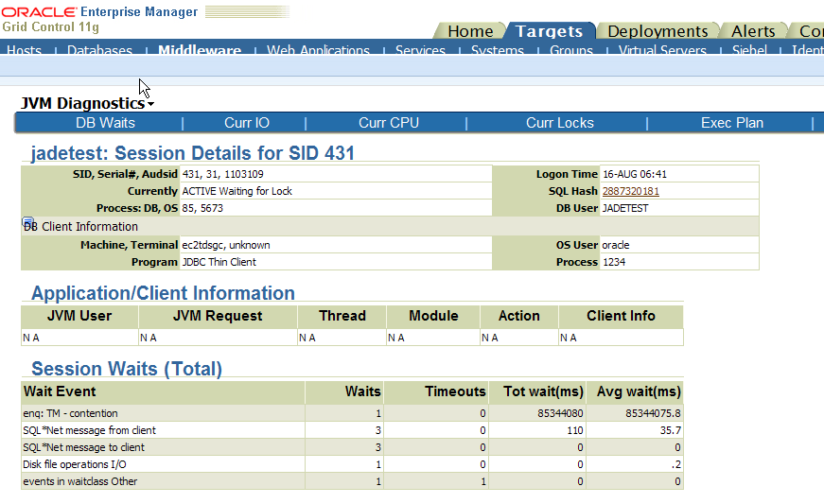Click the Wait Event column header
Screen dimensions: 824x504
(x=163, y=391)
